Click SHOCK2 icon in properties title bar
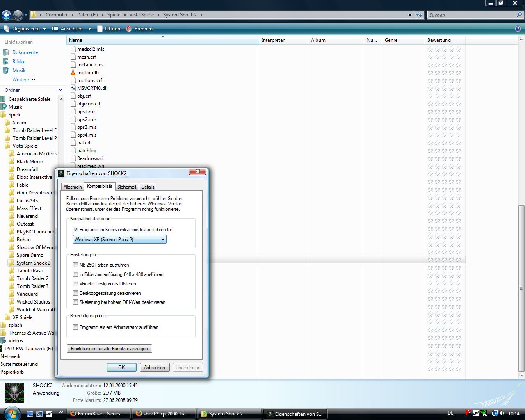 61,173
